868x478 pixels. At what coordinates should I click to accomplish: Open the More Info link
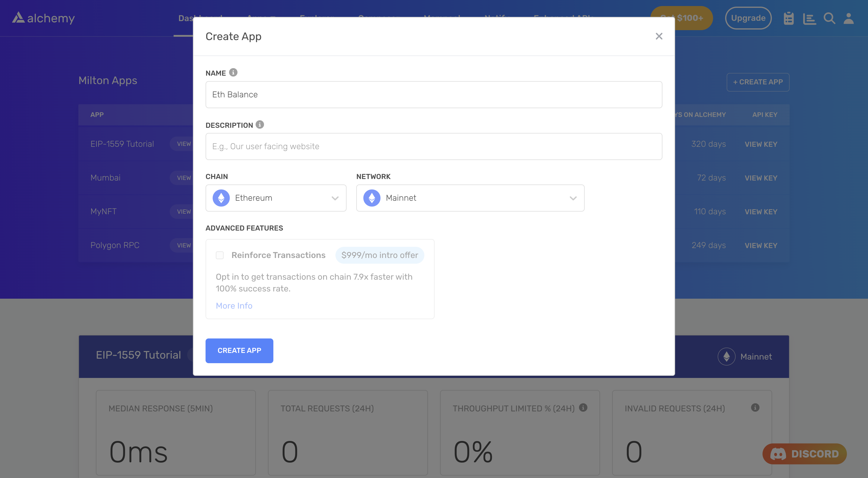(x=234, y=306)
